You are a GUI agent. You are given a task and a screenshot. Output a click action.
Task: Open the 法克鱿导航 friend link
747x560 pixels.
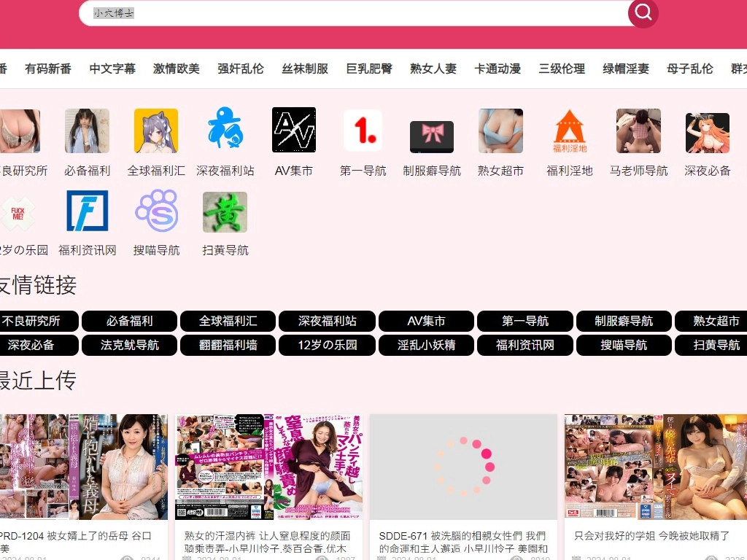click(x=129, y=345)
